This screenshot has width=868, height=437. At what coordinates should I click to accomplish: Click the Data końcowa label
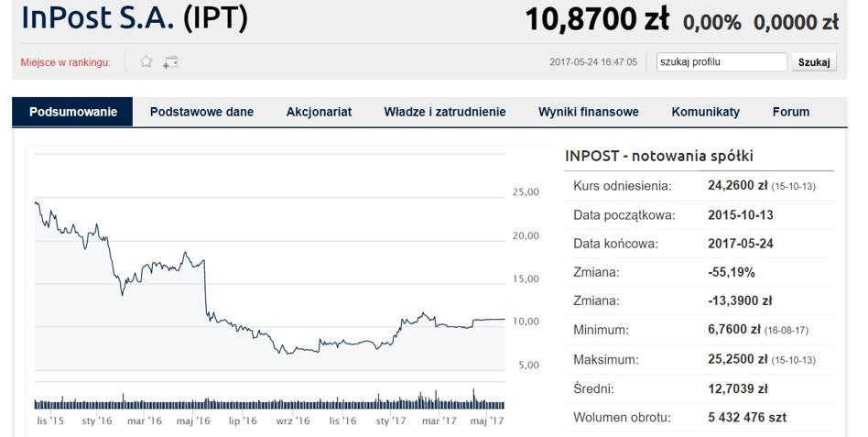point(615,245)
